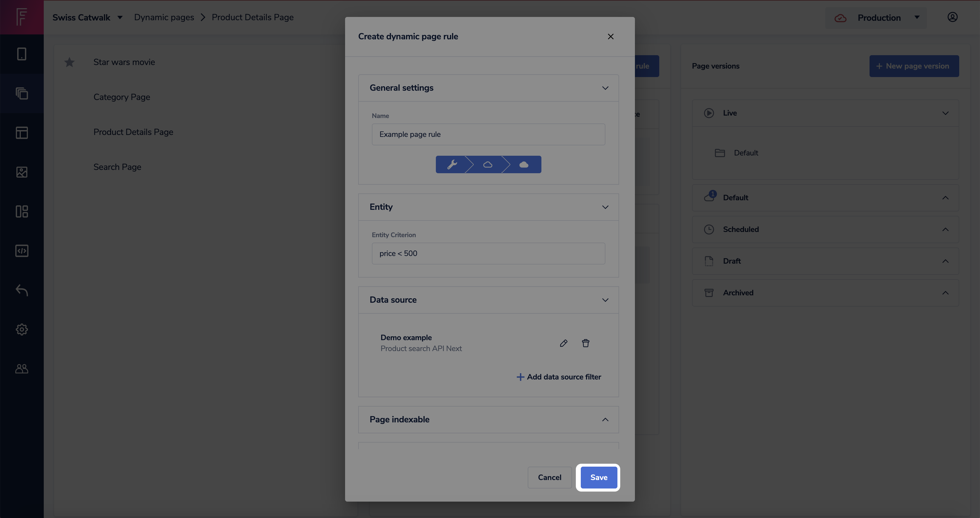Open the settings gear icon in the sidebar
This screenshot has width=980, height=518.
22,329
